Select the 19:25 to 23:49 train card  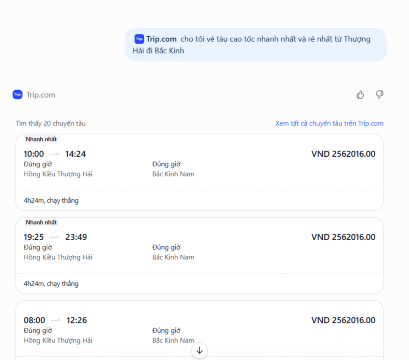199,256
